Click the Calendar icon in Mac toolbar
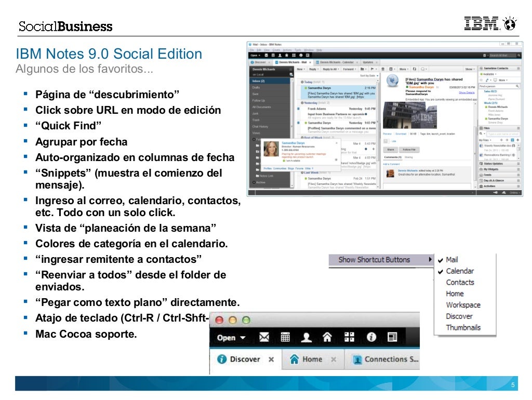Image resolution: width=532 pixels, height=400 pixels. (285, 337)
